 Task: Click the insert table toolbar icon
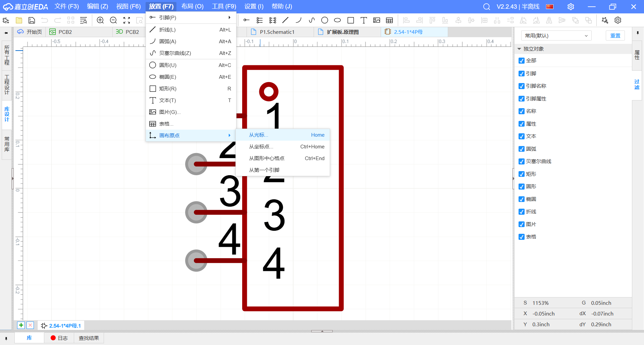point(389,20)
